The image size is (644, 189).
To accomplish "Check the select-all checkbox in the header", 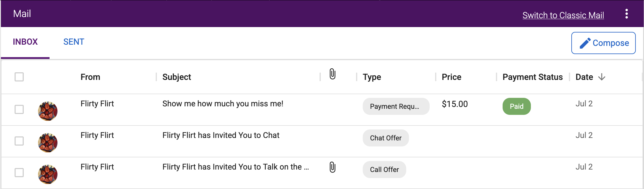I will click(x=19, y=77).
